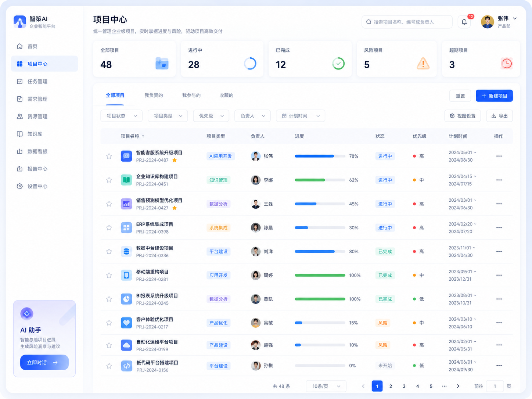Go to next page with right arrow
532x399 pixels.
pos(458,386)
